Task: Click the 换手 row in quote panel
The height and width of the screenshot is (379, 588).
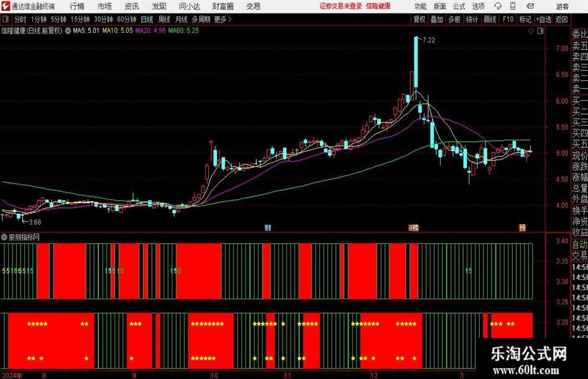Action: (580, 210)
